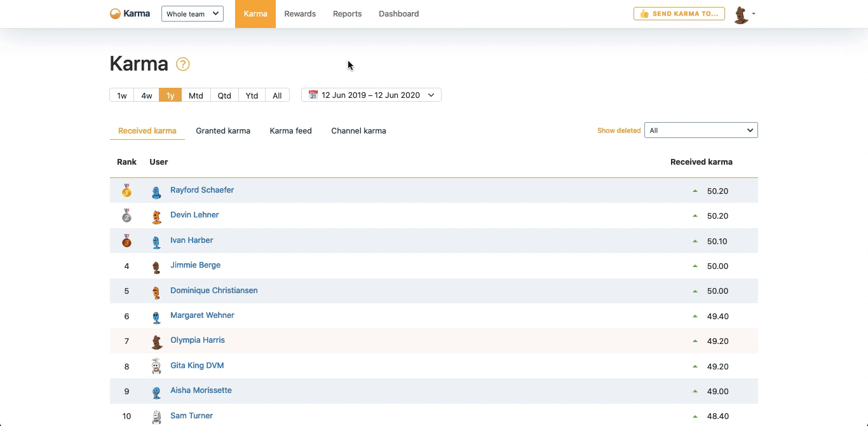Screen dimensions: 868x426
Task: Click the silver medal icon for rank 2
Action: click(126, 216)
